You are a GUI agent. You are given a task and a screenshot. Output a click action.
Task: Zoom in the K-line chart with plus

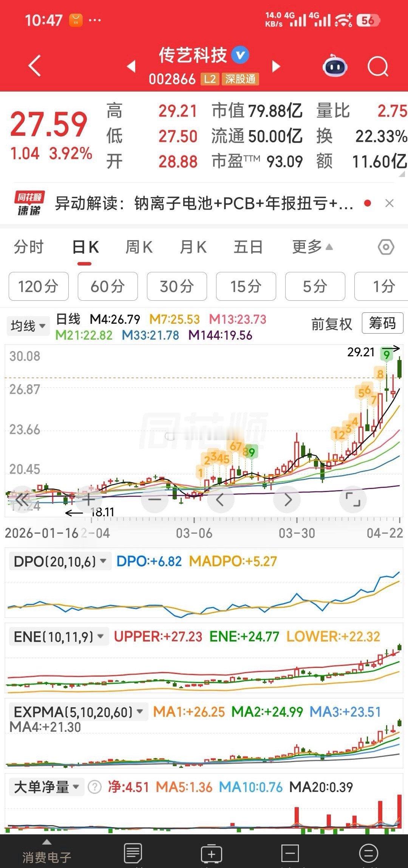coord(88,500)
